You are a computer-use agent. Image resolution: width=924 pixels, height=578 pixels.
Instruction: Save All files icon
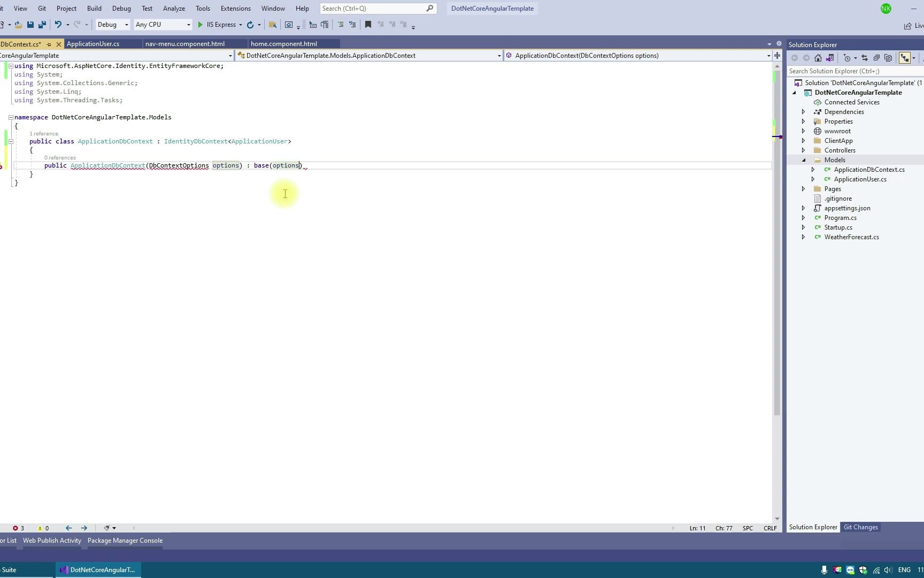[x=42, y=25]
